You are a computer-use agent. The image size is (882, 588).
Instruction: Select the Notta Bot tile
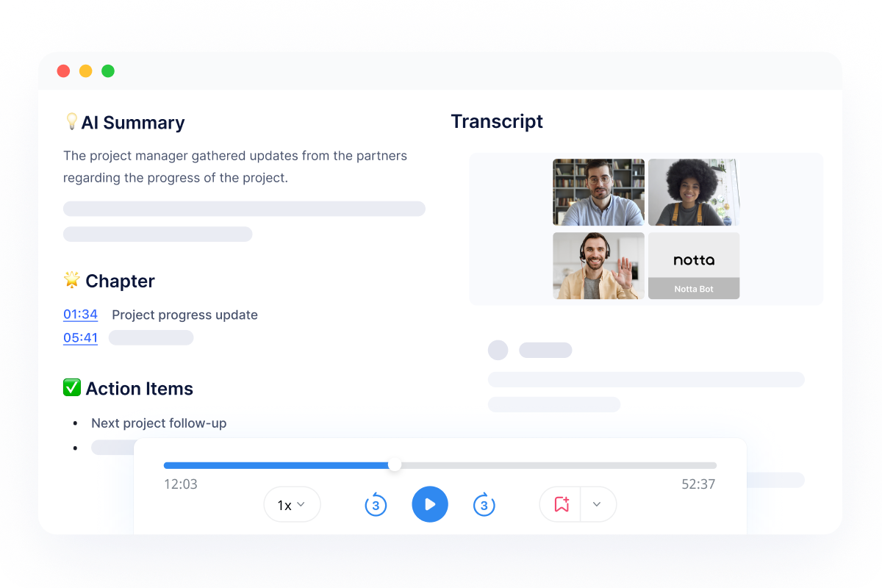point(694,265)
